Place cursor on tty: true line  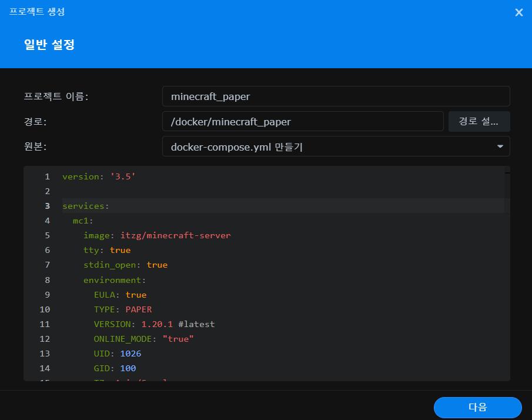click(x=107, y=250)
